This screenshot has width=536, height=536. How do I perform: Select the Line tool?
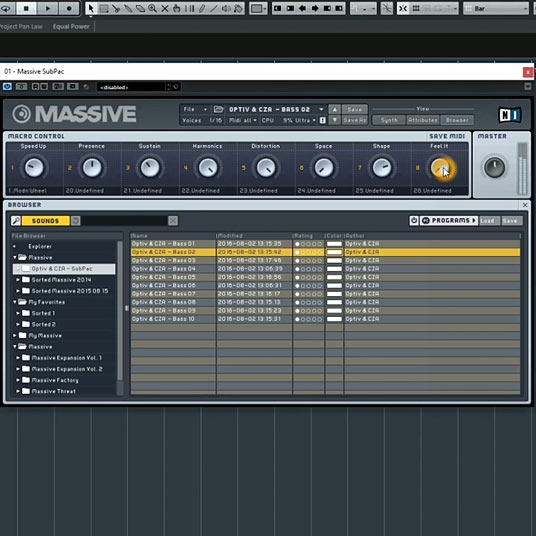click(x=214, y=9)
